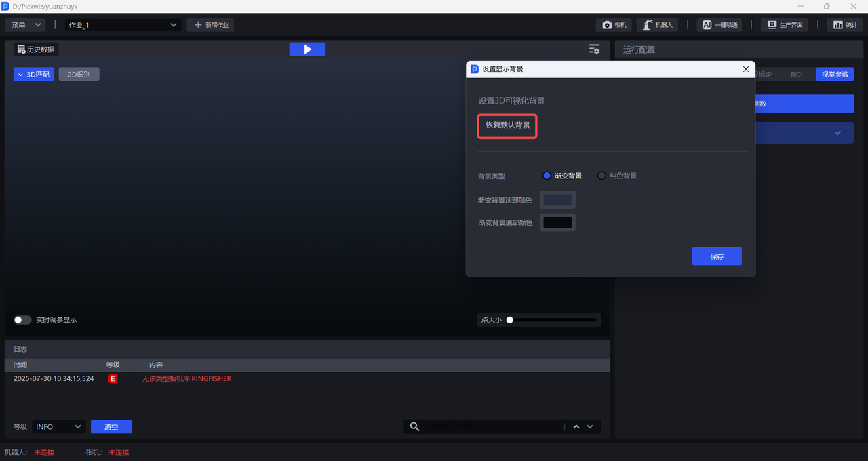
Task: Open the INFO log level dropdown
Action: click(59, 426)
